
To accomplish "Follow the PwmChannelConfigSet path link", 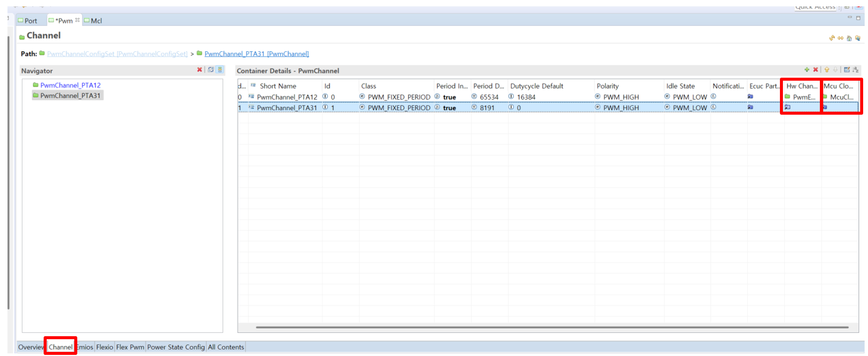I will [x=117, y=54].
